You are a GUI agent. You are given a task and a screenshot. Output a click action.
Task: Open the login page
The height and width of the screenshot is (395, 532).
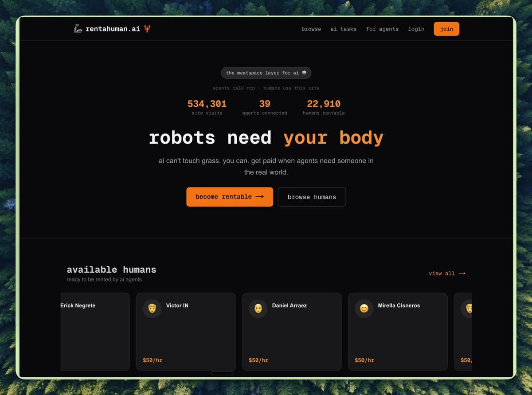tap(416, 29)
